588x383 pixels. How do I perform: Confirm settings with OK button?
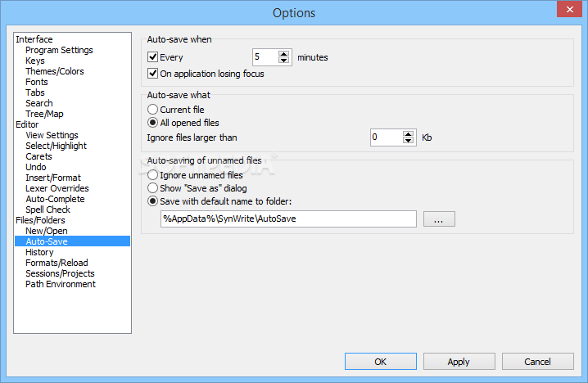click(380, 362)
